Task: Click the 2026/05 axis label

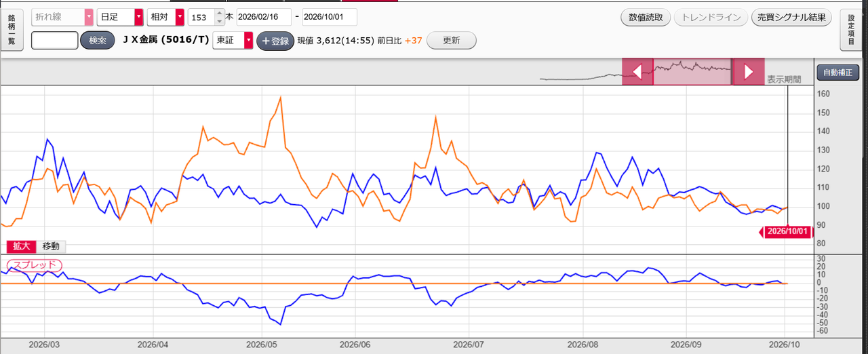Action: pyautogui.click(x=263, y=345)
